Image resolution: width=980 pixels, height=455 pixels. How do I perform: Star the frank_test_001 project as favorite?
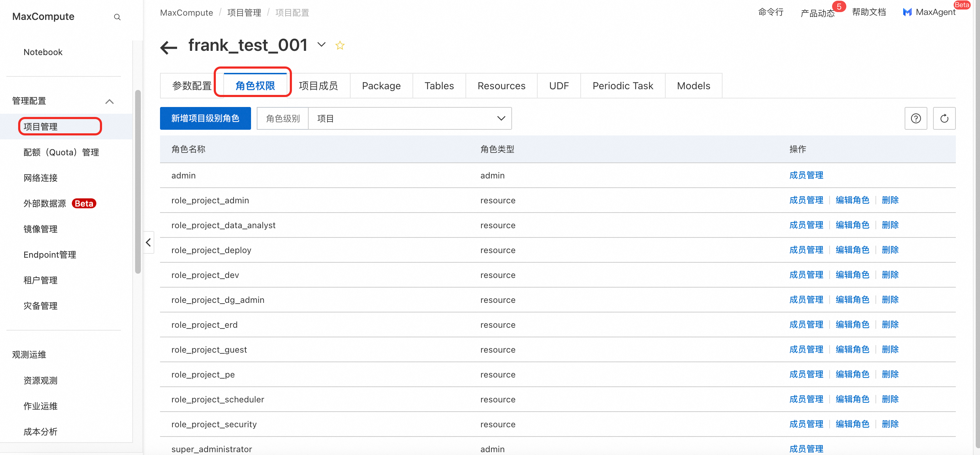point(340,45)
